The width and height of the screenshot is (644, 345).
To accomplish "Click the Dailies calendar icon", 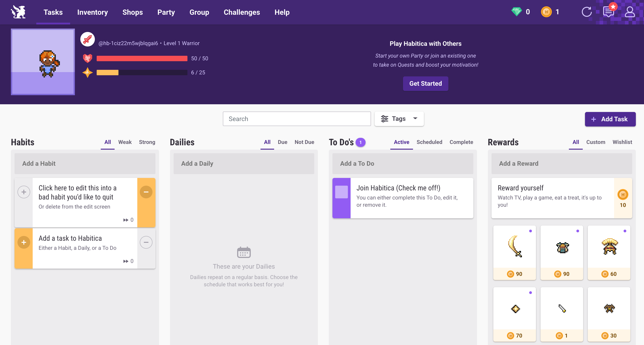I will coord(244,252).
